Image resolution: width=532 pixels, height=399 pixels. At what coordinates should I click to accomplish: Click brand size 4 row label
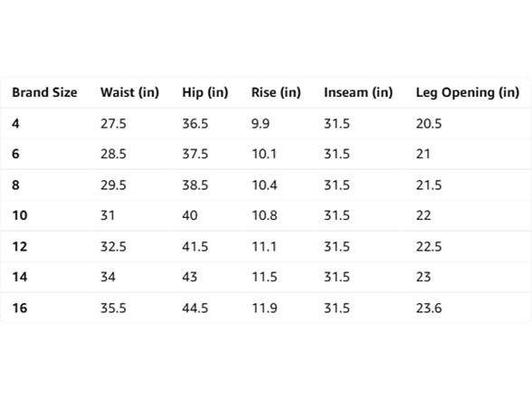(x=15, y=123)
